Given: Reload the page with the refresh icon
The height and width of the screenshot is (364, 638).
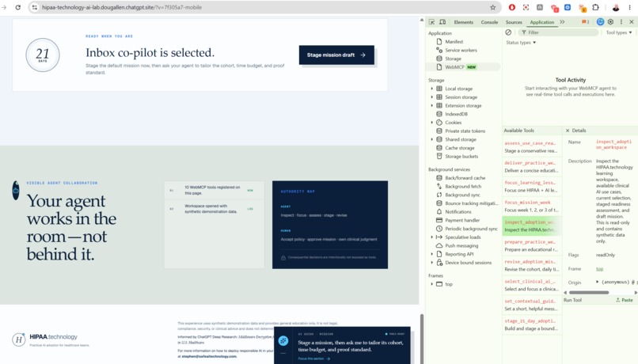Looking at the screenshot, I should click(18, 7).
